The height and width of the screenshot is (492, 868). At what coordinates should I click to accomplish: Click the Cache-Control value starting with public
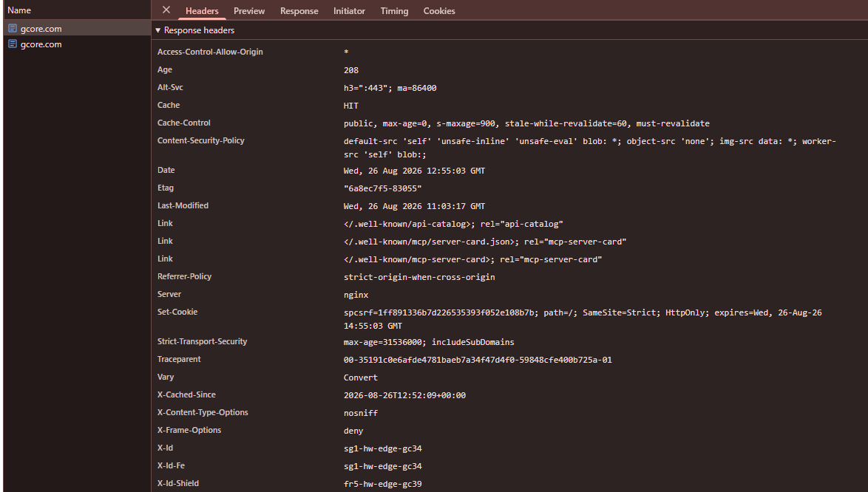point(526,123)
